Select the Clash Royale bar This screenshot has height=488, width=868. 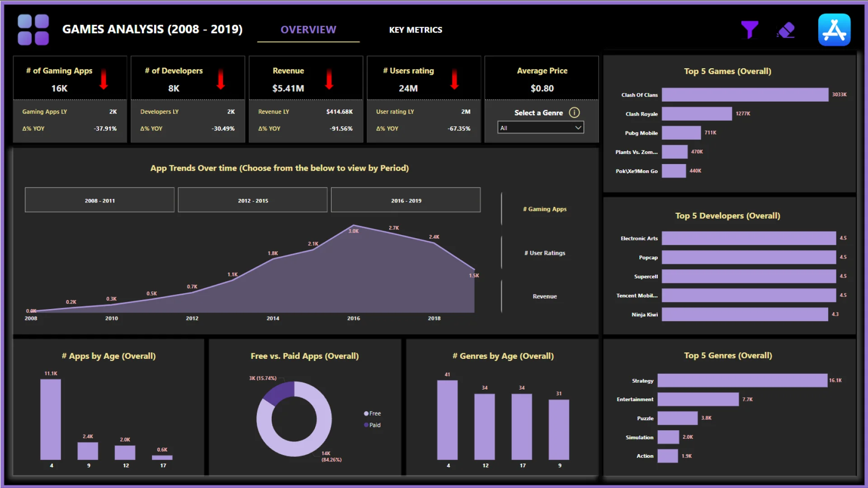[697, 114]
